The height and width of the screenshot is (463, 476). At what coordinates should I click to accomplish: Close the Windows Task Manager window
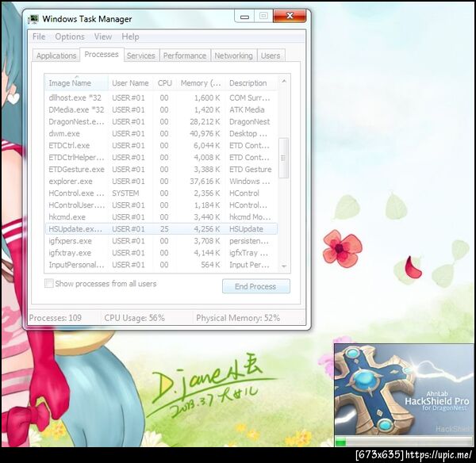coord(290,16)
